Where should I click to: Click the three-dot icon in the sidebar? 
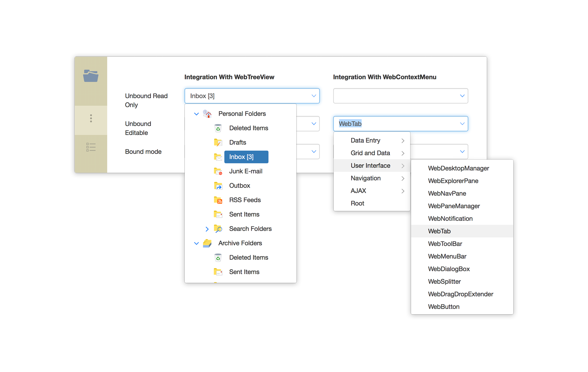tap(91, 118)
